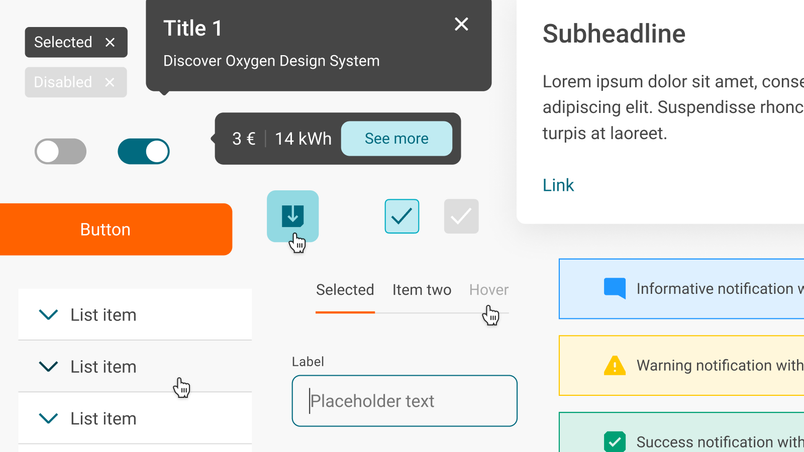
Task: Click the download icon button
Action: (293, 216)
